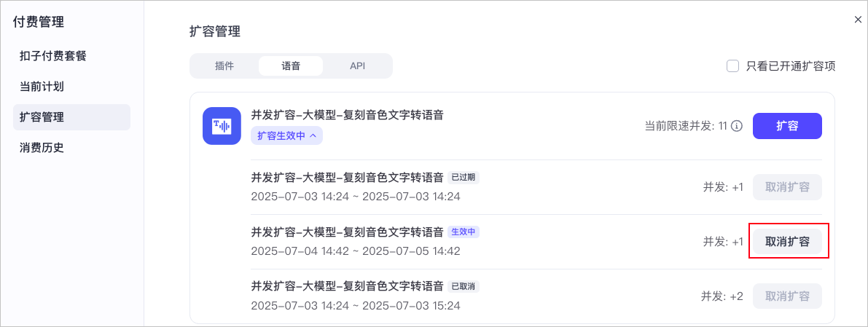
Task: Click the text-to-speech waveform product icon
Action: click(x=221, y=126)
